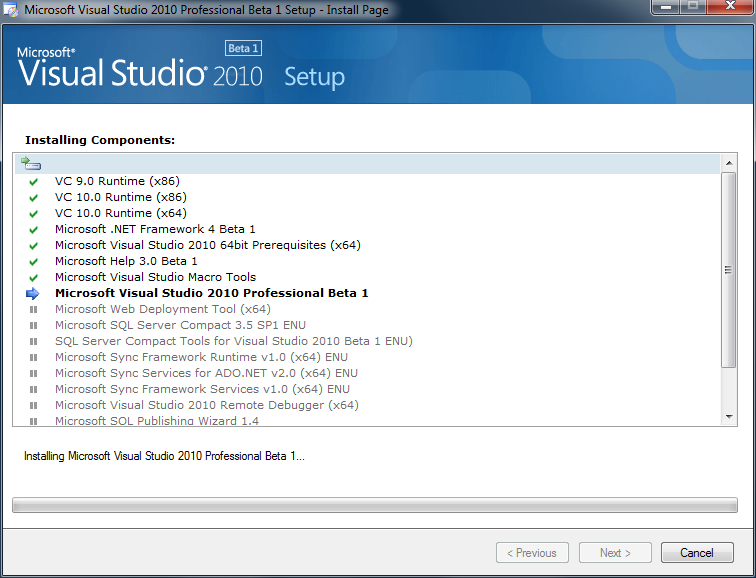Click the checkmark beside 64bit Prerequisites (x64)
This screenshot has height=578, width=756.
point(33,246)
